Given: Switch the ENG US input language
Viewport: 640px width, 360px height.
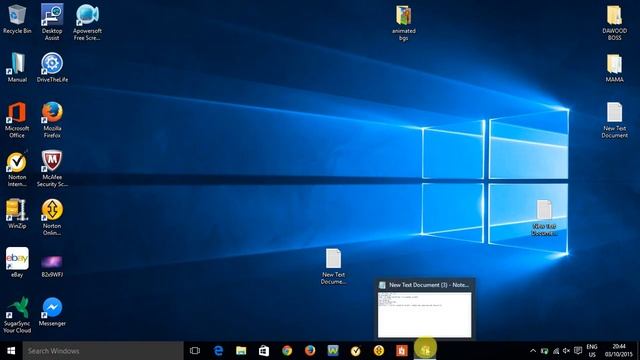Looking at the screenshot, I should coord(592,351).
